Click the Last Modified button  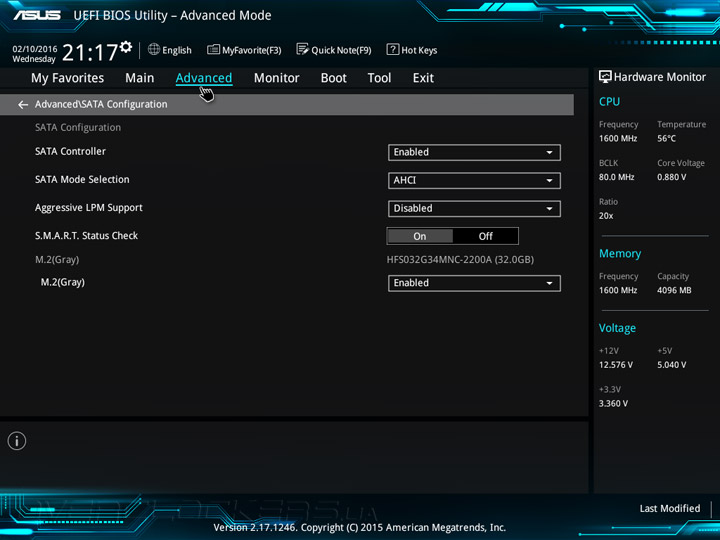click(x=670, y=508)
